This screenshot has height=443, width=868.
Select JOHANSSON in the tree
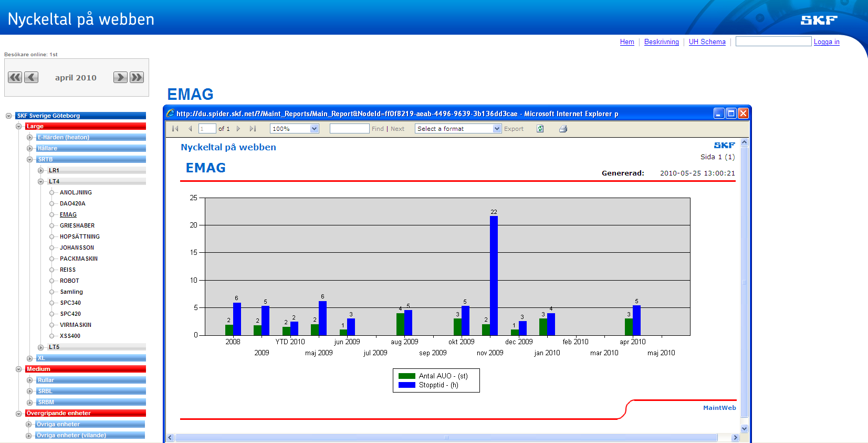pos(77,248)
